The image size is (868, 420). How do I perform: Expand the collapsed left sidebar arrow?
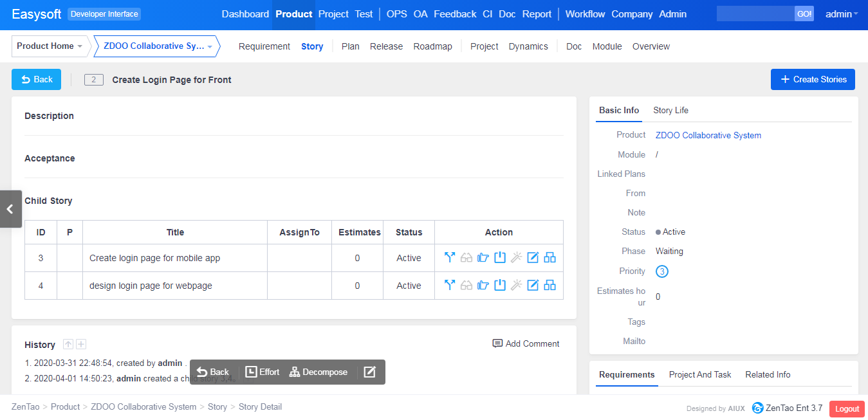click(x=10, y=209)
